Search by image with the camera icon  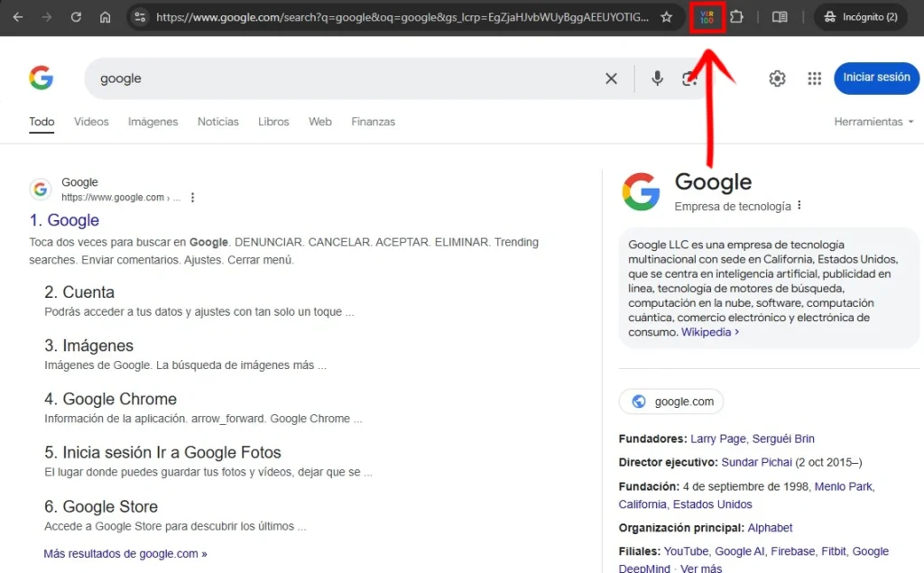click(x=689, y=79)
